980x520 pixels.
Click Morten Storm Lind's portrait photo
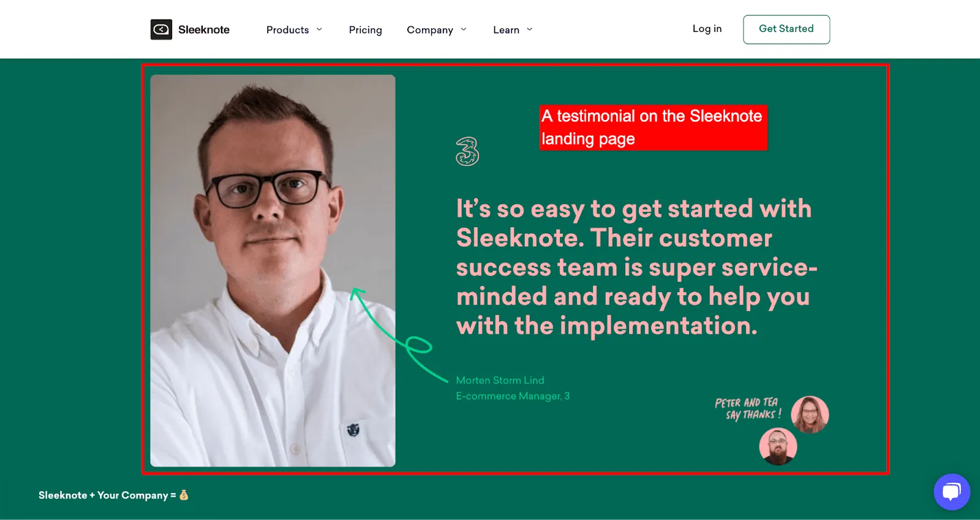(273, 269)
